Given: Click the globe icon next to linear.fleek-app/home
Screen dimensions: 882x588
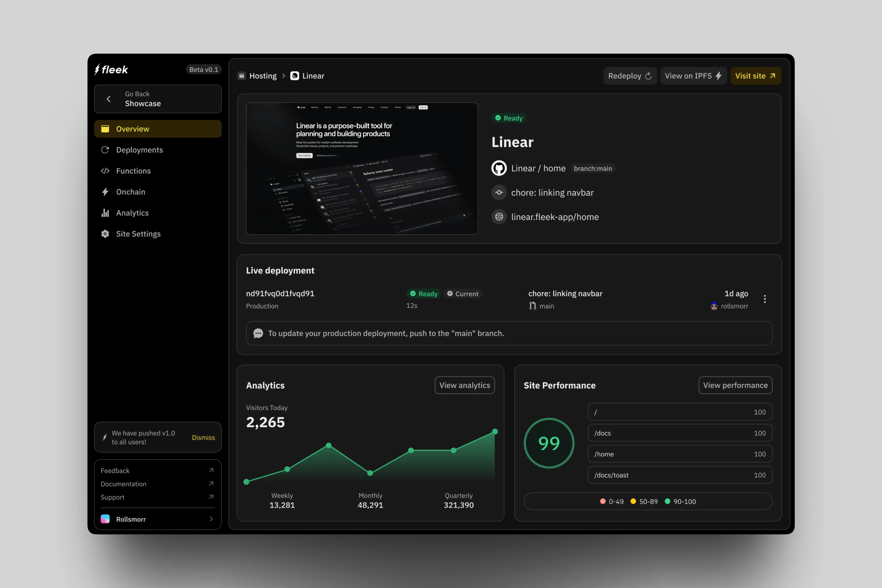Looking at the screenshot, I should coord(499,217).
